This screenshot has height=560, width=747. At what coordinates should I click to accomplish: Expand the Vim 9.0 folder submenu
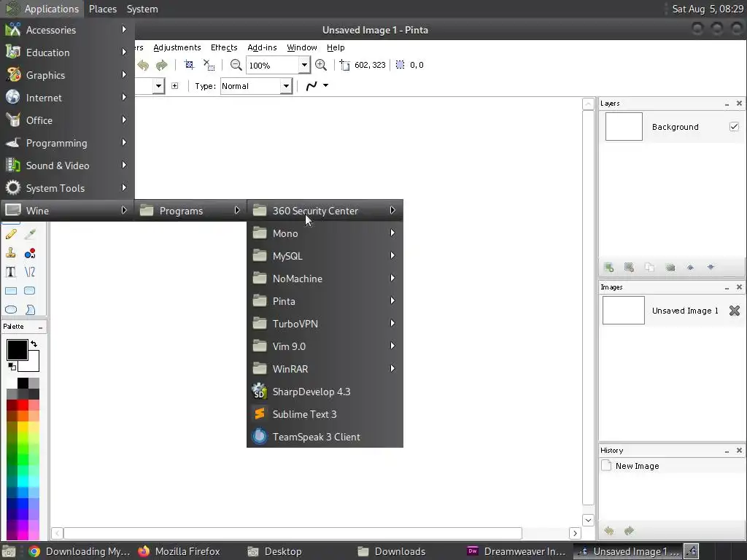[325, 346]
